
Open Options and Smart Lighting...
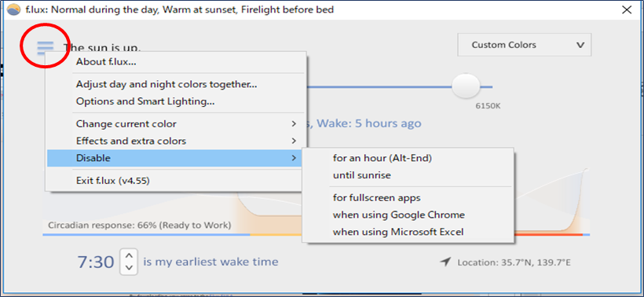[x=176, y=101]
